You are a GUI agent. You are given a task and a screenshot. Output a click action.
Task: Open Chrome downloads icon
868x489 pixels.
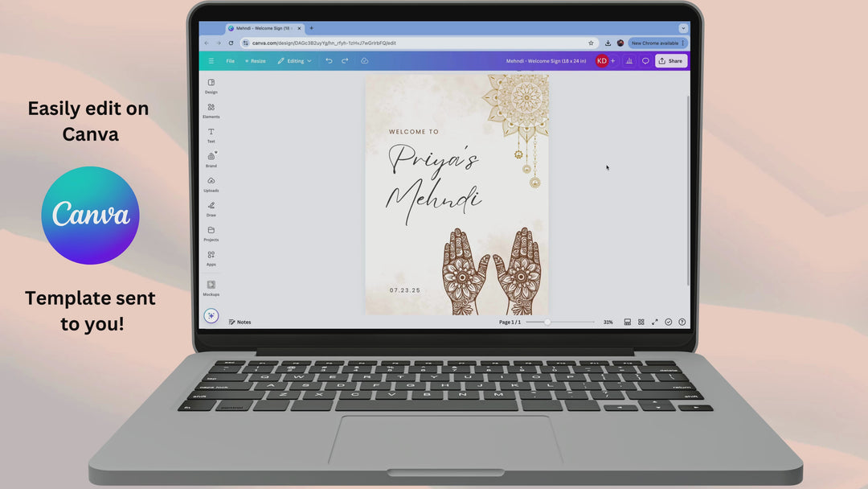[x=608, y=43]
